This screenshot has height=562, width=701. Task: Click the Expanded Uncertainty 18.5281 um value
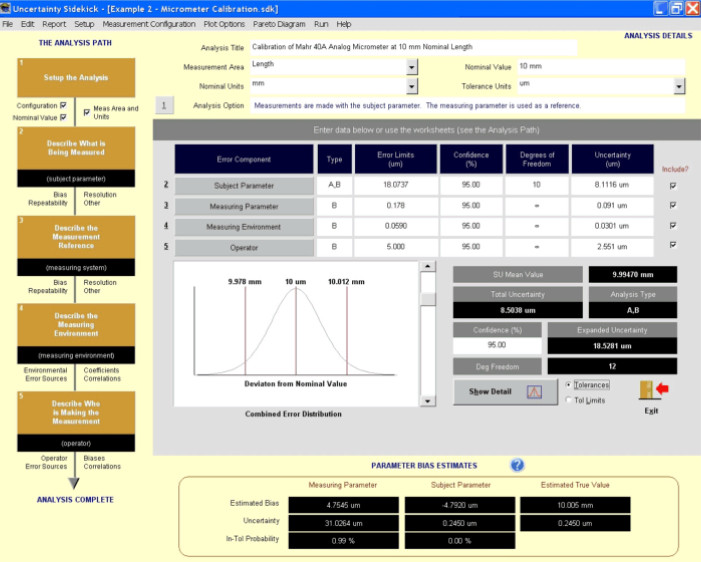612,346
